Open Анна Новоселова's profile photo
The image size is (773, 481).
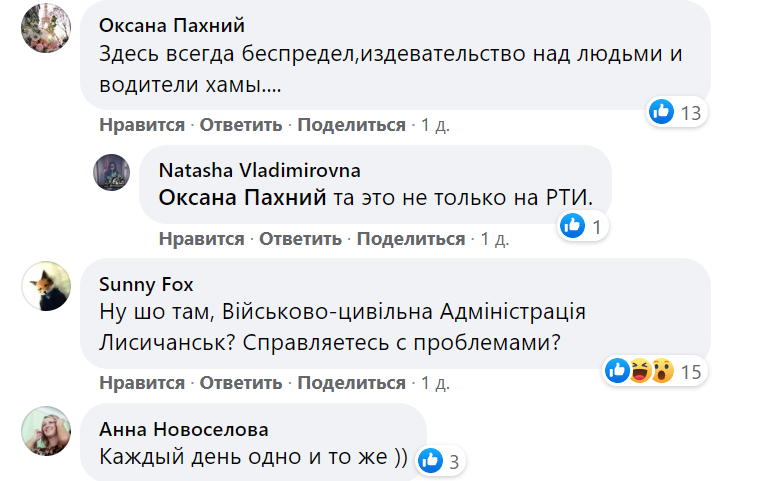click(46, 432)
